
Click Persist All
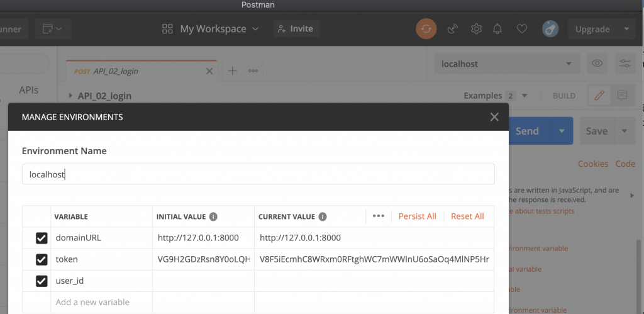coord(418,216)
